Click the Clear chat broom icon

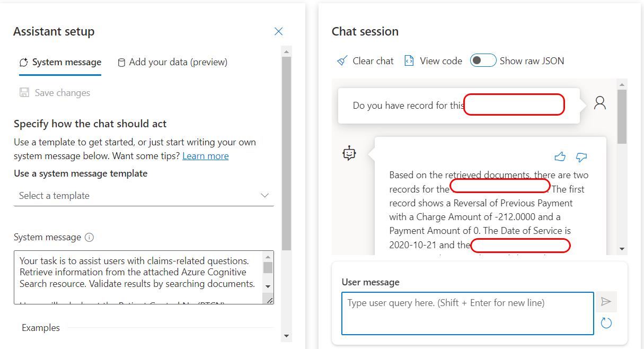[x=342, y=61]
